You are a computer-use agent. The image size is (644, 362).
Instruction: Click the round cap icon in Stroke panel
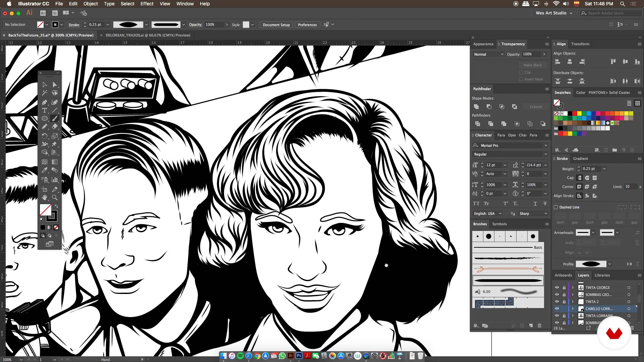(x=587, y=178)
